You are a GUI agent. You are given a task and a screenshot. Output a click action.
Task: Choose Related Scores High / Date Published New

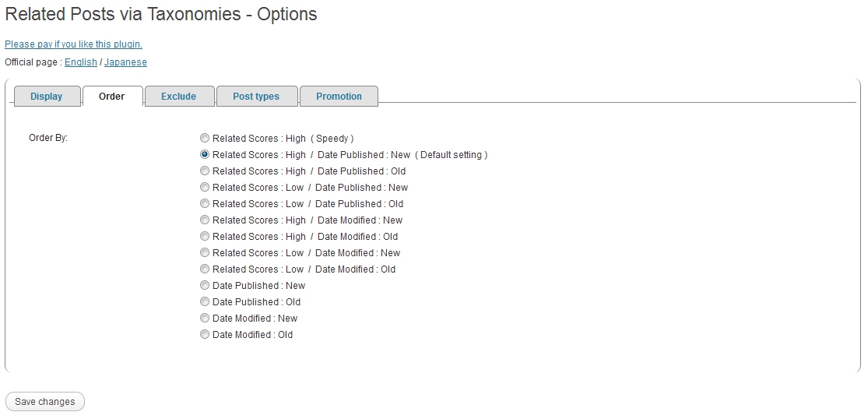pos(205,155)
